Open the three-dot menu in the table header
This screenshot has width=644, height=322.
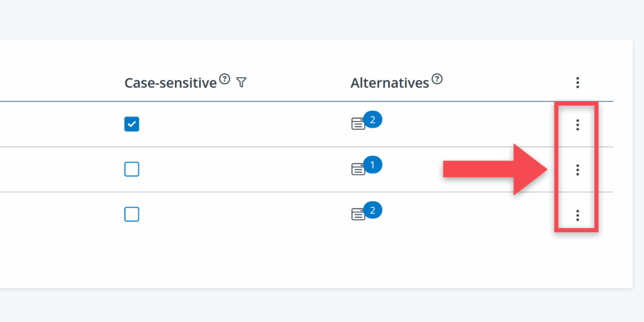pos(577,82)
